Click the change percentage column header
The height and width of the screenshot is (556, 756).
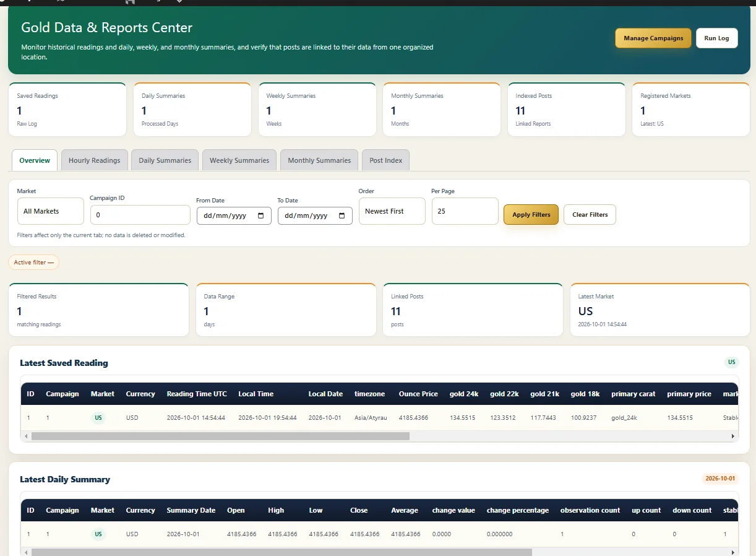click(518, 510)
